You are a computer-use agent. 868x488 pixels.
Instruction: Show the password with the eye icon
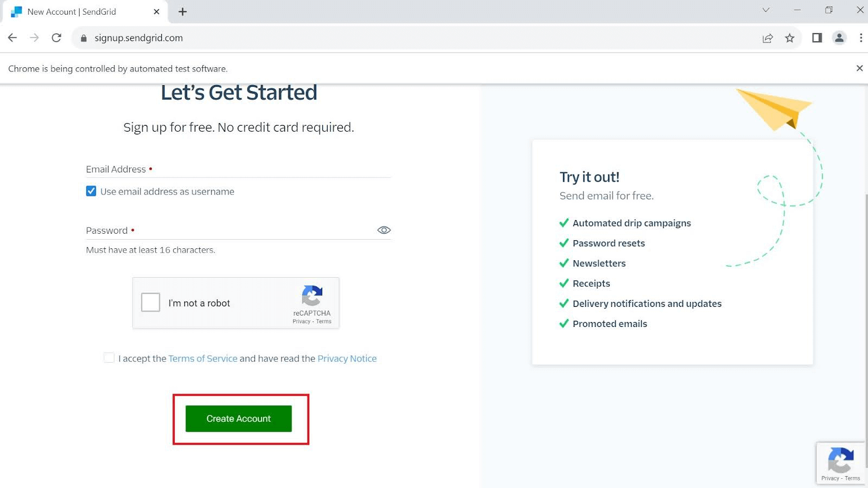pyautogui.click(x=383, y=230)
